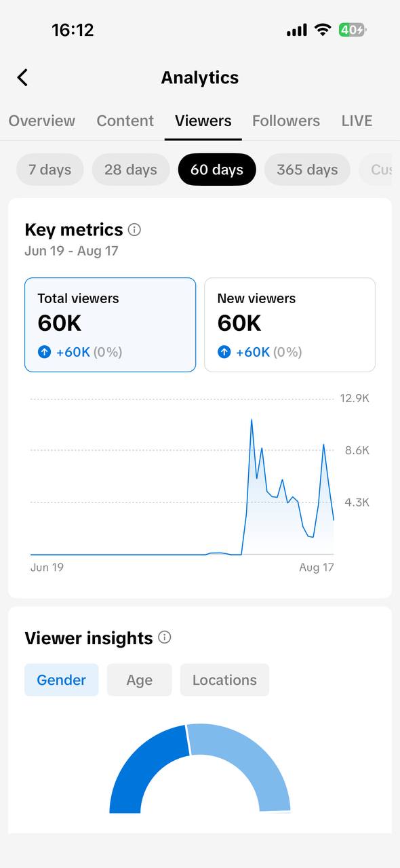Tap the Wi-Fi status icon

[323, 30]
